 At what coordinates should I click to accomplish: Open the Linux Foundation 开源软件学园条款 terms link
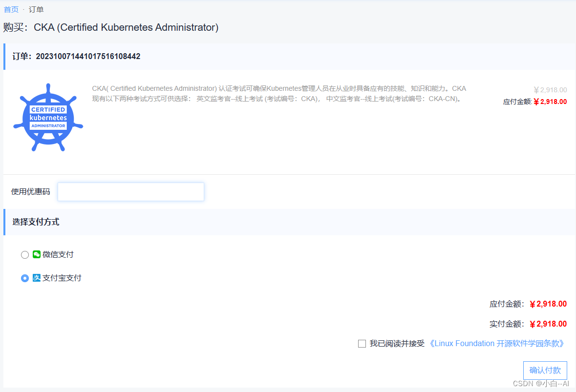[x=497, y=343]
